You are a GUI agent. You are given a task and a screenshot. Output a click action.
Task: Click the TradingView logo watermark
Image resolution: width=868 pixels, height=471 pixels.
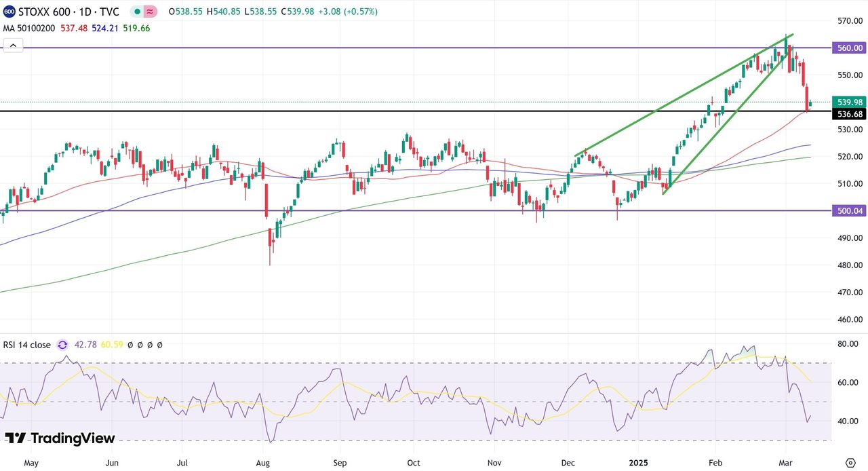pyautogui.click(x=60, y=438)
